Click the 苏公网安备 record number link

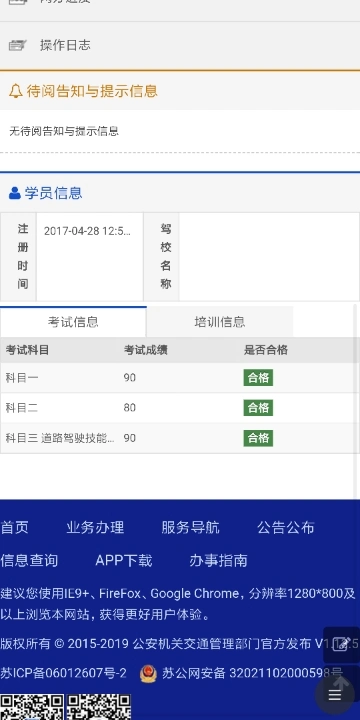pos(252,673)
